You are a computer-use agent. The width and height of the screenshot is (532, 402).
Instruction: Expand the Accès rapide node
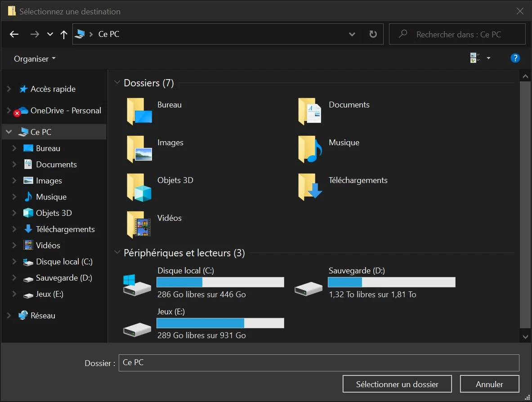coord(9,89)
